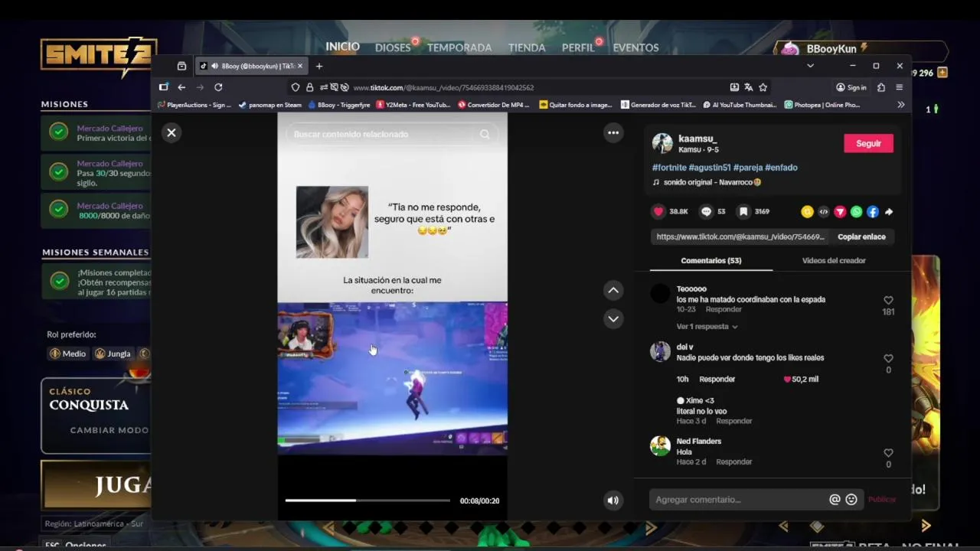Like del v's comment heart
The height and width of the screenshot is (551, 980).
[x=888, y=359]
